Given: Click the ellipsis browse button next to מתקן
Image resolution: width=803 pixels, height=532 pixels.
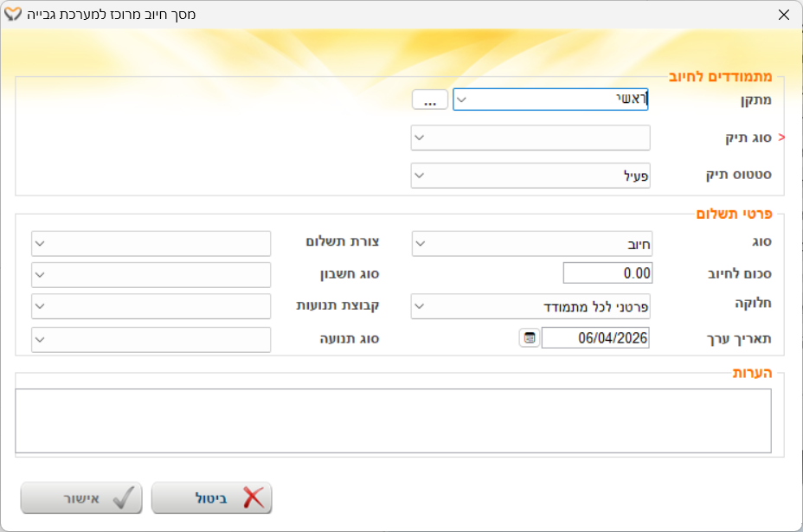Looking at the screenshot, I should [429, 100].
